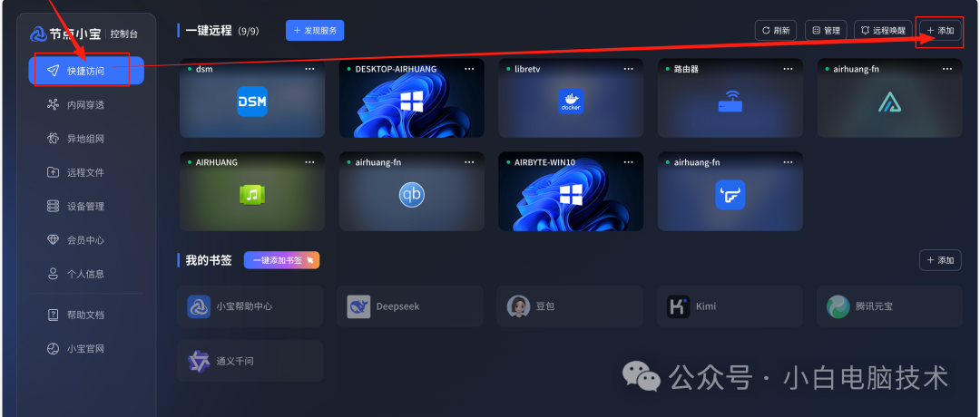Image resolution: width=980 pixels, height=417 pixels.
Task: Open the Kimi bookmark
Action: [730, 306]
